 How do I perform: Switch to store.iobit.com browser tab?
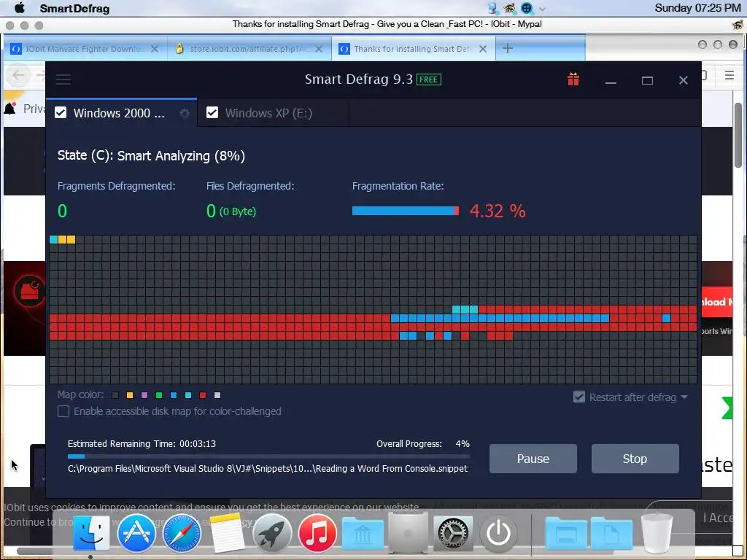[249, 49]
